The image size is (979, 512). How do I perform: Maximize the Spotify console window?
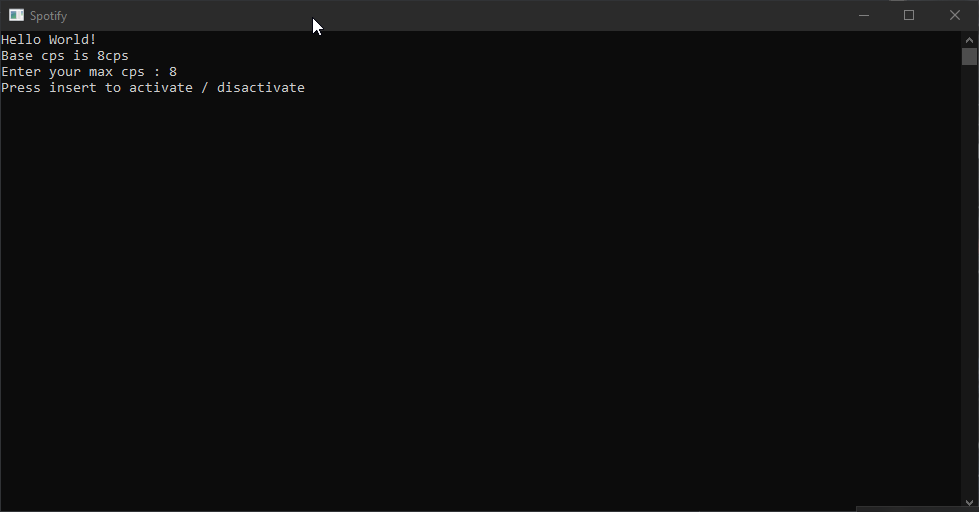[909, 15]
